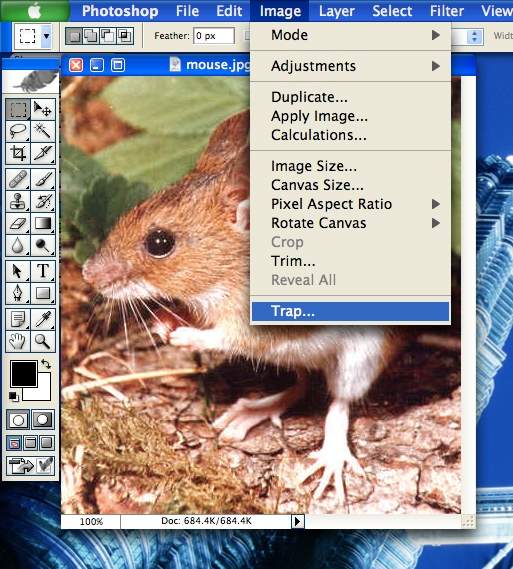Set New selection mode in options bar

tap(74, 36)
